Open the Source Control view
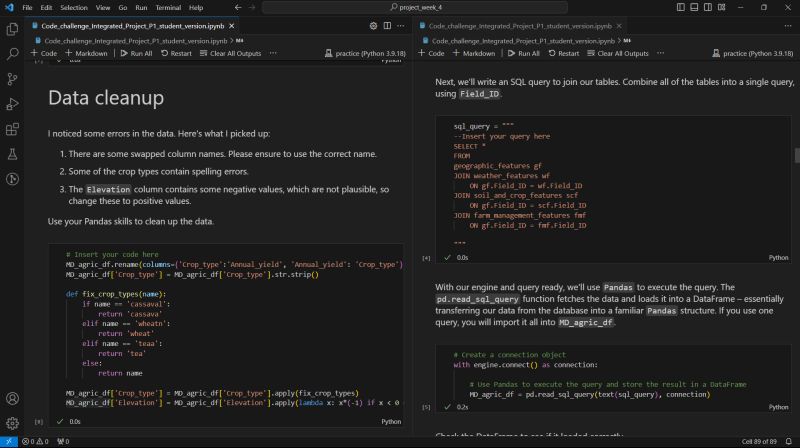The width and height of the screenshot is (800, 448). click(x=12, y=78)
